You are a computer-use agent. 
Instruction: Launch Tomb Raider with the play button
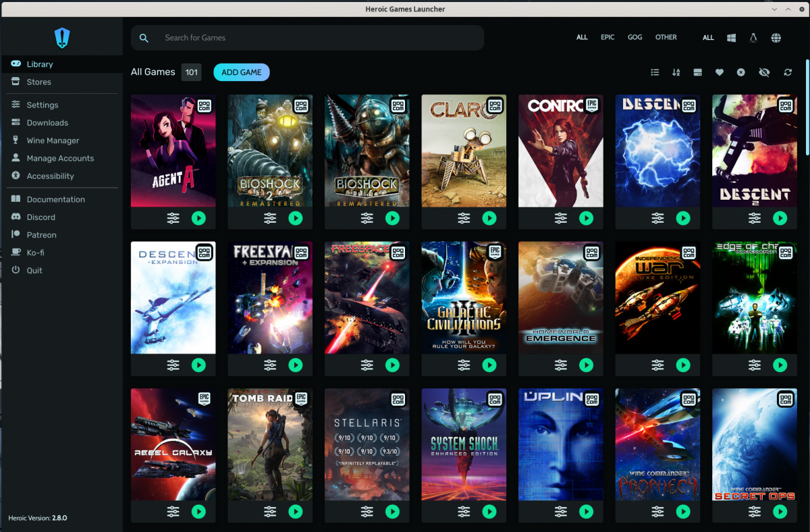pos(296,512)
